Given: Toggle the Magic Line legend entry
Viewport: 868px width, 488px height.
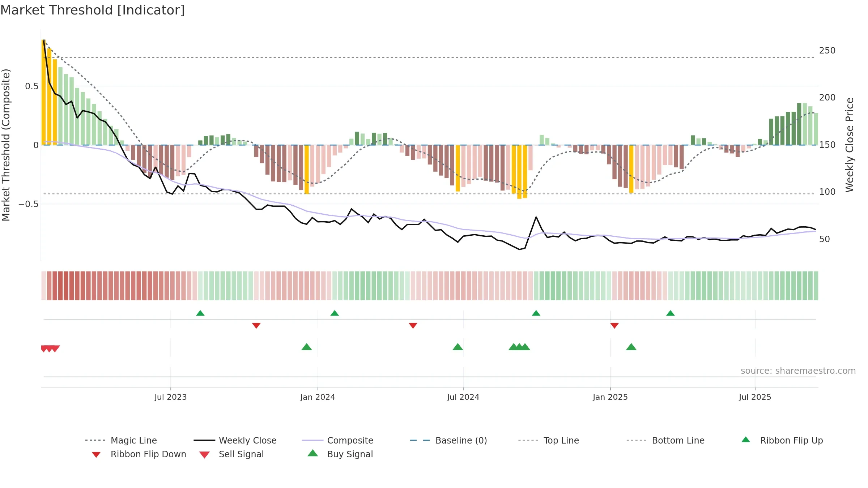Looking at the screenshot, I should [121, 440].
